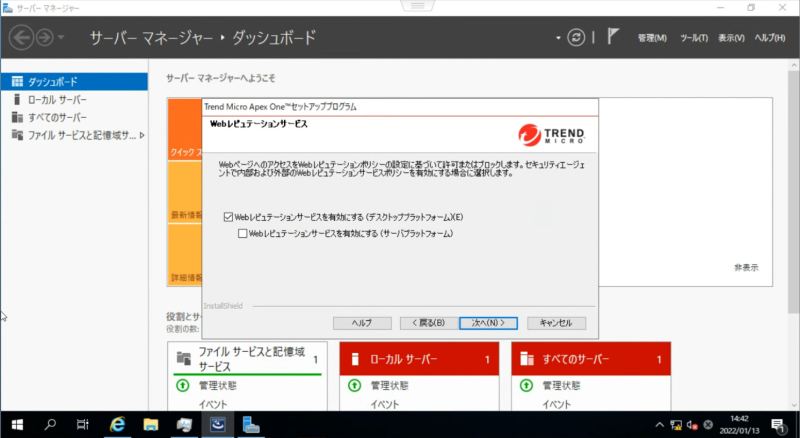This screenshot has height=438, width=800.
Task: Click 管理状態 in すべてのサーバー tile
Action: click(561, 385)
